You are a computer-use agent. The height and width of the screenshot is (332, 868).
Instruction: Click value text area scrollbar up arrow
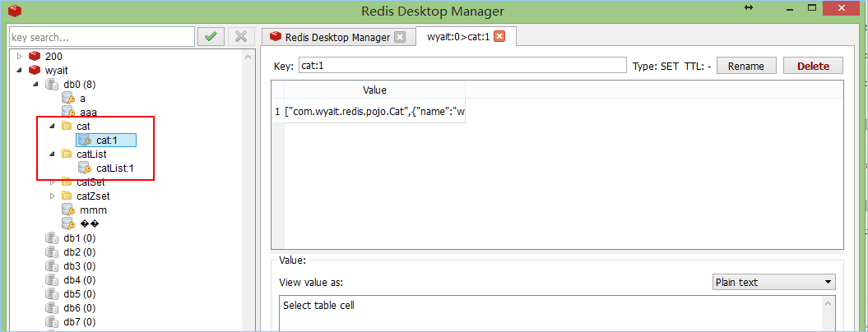[829, 303]
